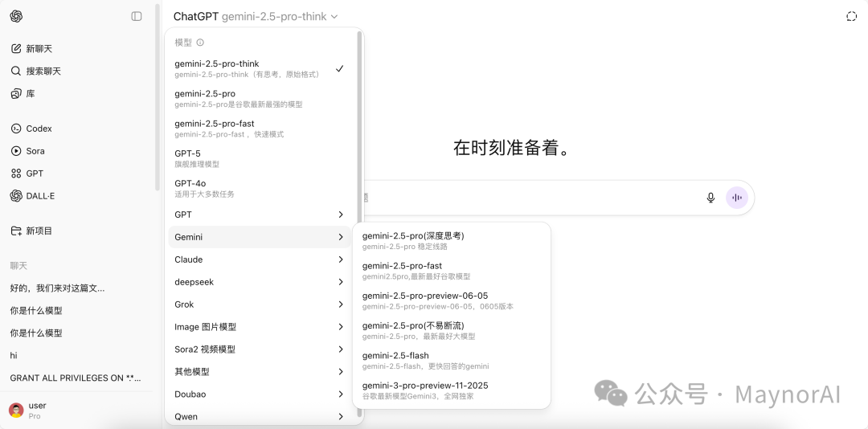Expand the Grok submenu
The height and width of the screenshot is (429, 868).
[x=260, y=304]
